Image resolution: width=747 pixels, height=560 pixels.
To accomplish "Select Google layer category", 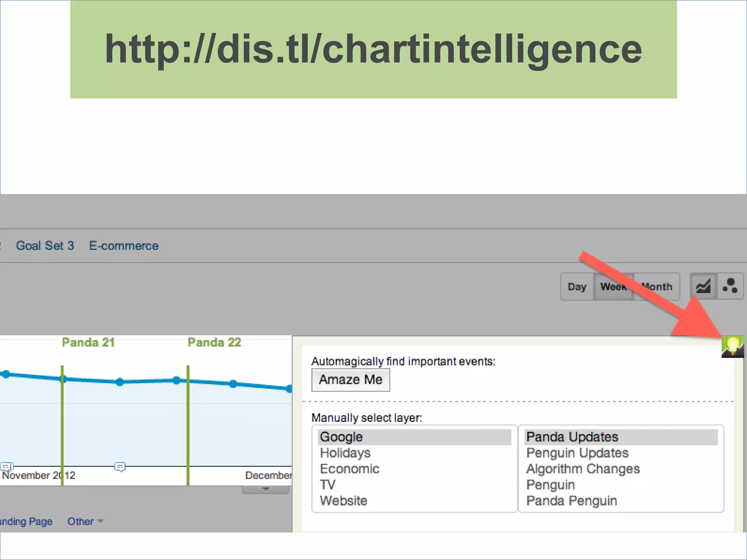I will (x=414, y=437).
